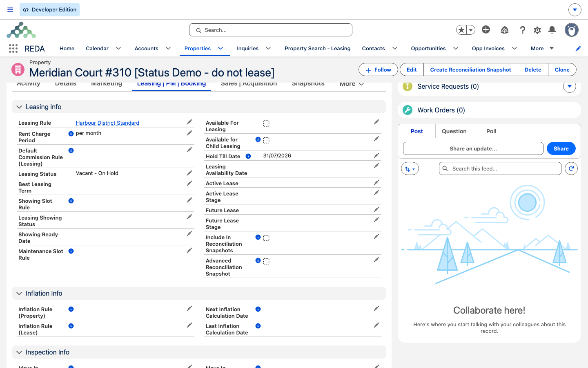588x368 pixels.
Task: Collapse the Inspection Info section
Action: [19, 352]
